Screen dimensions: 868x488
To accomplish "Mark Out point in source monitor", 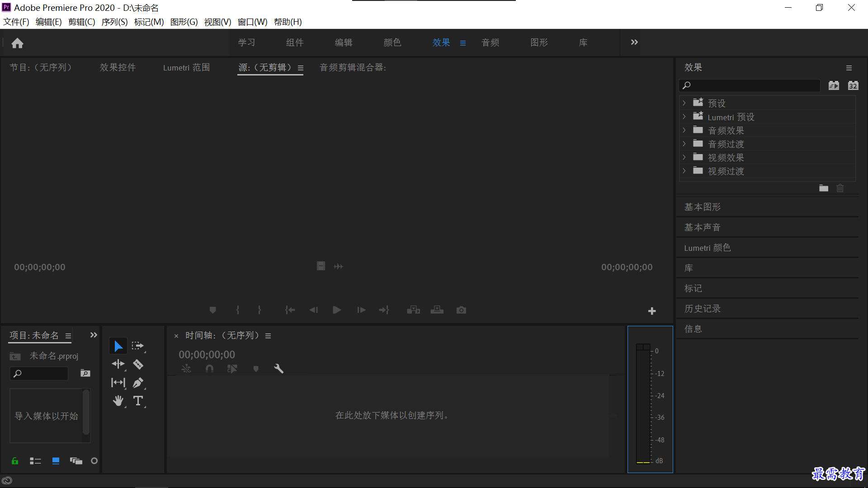I will pyautogui.click(x=259, y=310).
